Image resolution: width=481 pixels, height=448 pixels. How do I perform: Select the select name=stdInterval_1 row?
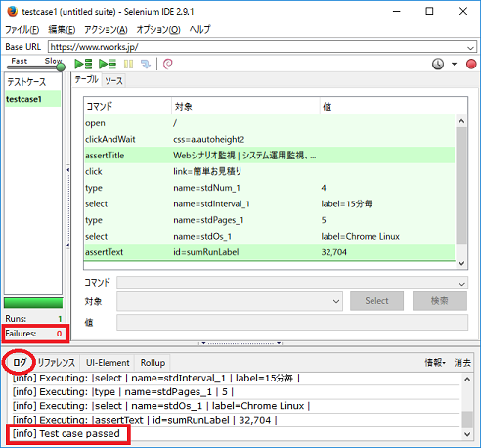click(269, 203)
